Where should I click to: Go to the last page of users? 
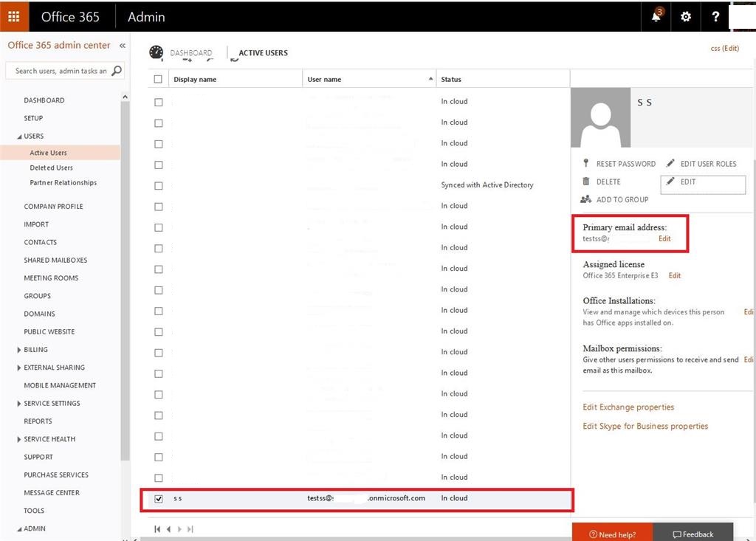pyautogui.click(x=190, y=529)
